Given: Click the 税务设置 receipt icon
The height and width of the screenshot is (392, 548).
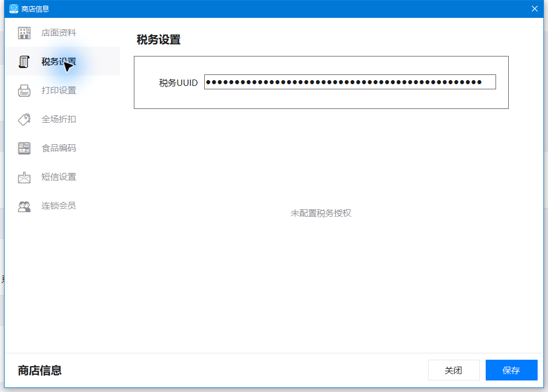Looking at the screenshot, I should (24, 62).
